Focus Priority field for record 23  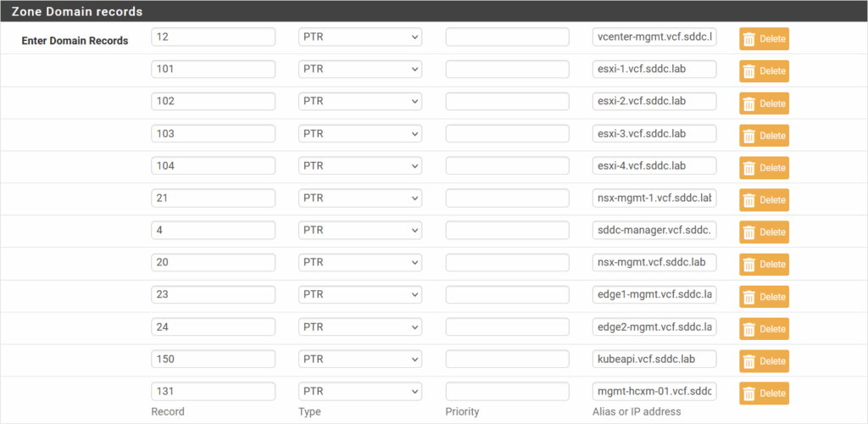point(507,294)
